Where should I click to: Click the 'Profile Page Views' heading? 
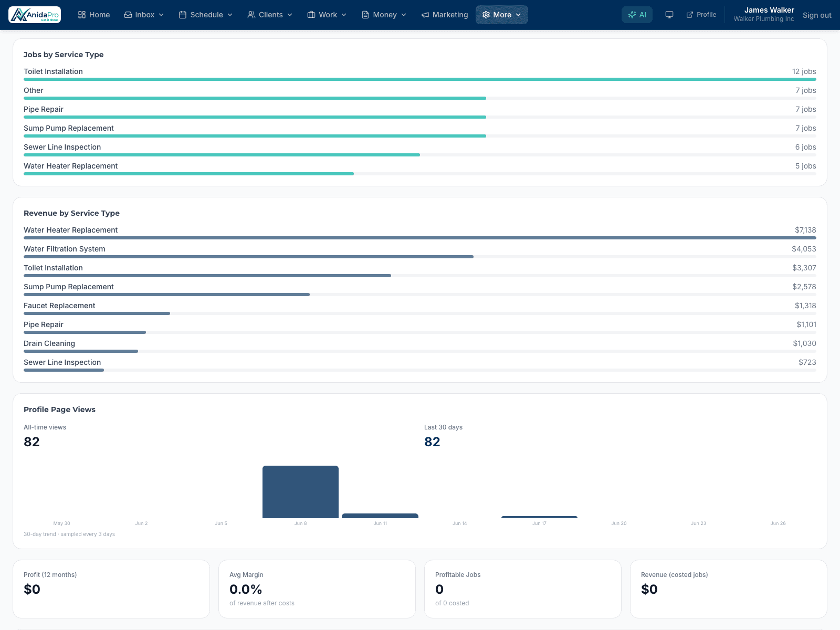(x=59, y=409)
